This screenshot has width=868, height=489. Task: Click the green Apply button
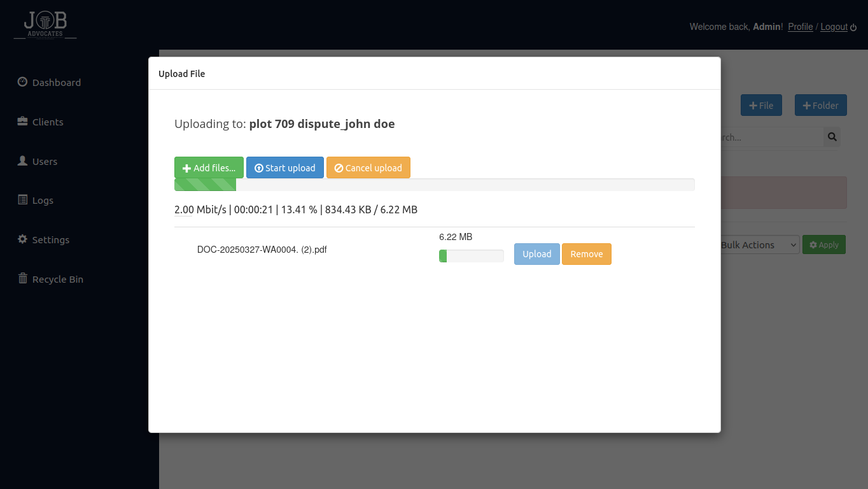(x=823, y=245)
